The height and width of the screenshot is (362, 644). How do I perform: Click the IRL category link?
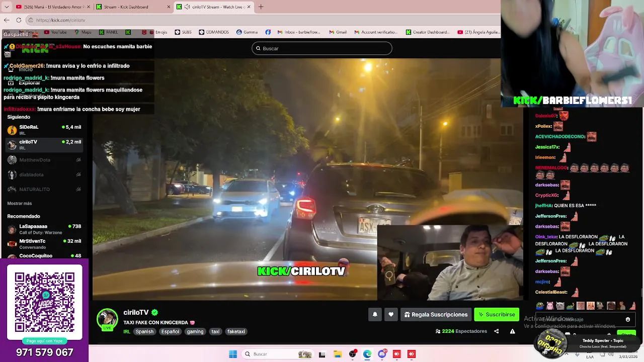127,331
